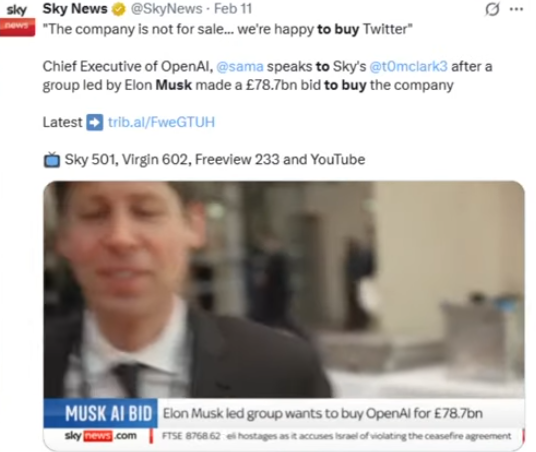Click the headline about buying OpenAI for £78.7bn

tap(323, 414)
